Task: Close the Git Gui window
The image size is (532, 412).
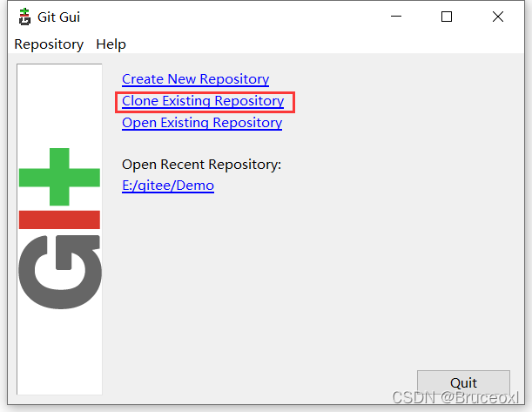Action: pos(498,17)
